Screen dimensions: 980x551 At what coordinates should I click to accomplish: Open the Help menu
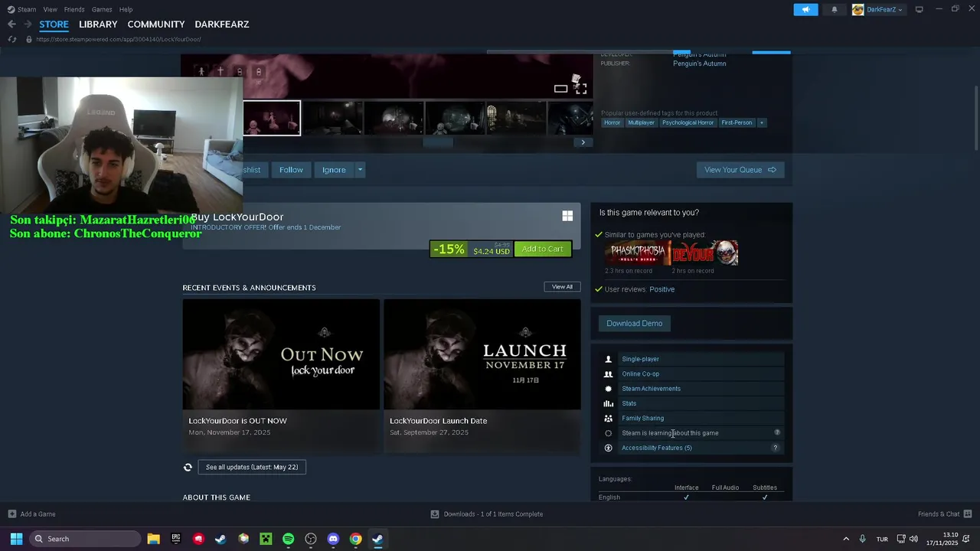(x=126, y=9)
